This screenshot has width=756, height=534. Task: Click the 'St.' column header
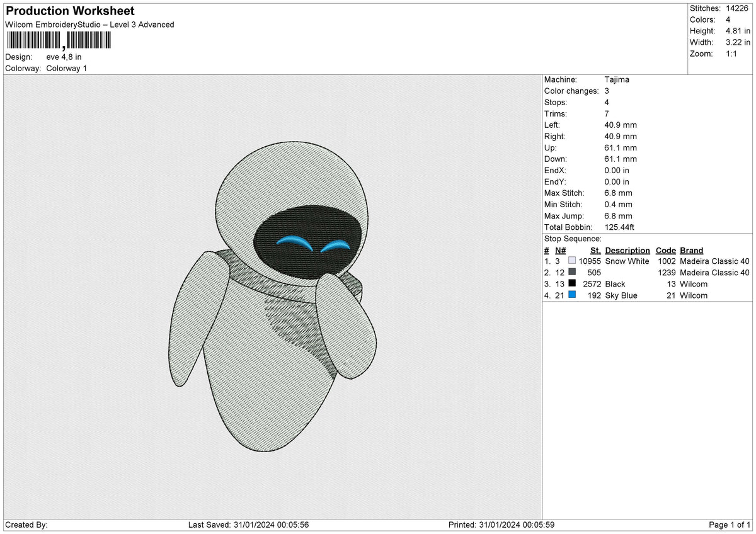pyautogui.click(x=596, y=250)
